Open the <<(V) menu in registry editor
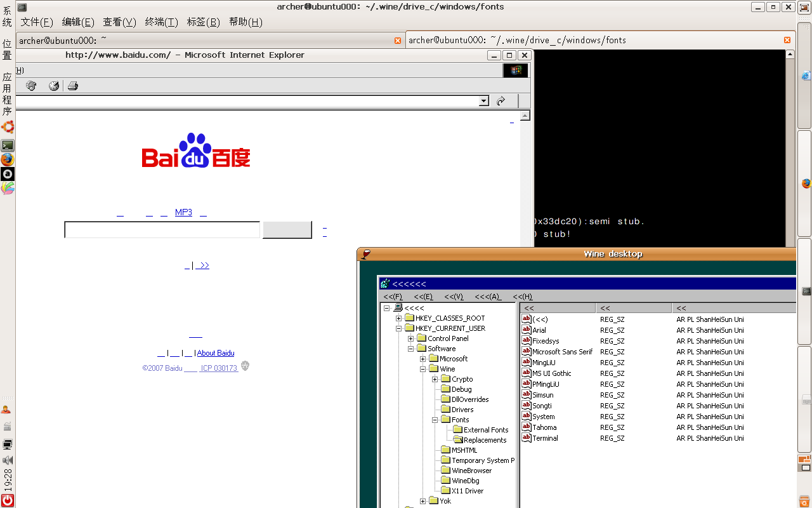This screenshot has width=812, height=508. 454,297
